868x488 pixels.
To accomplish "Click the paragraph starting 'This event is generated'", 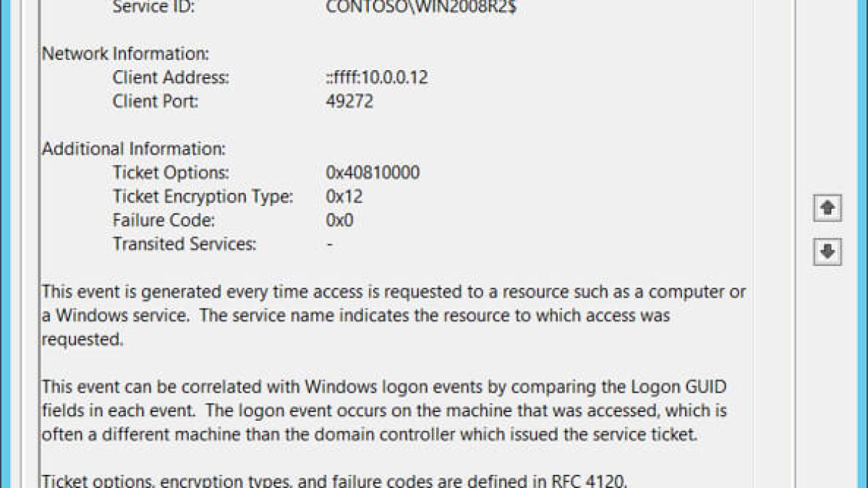I will [393, 316].
